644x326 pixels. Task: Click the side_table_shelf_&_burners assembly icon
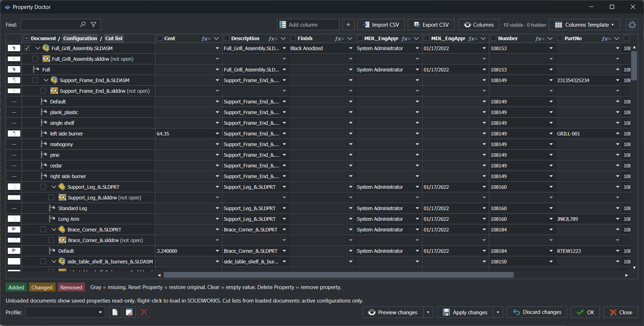tap(62, 261)
